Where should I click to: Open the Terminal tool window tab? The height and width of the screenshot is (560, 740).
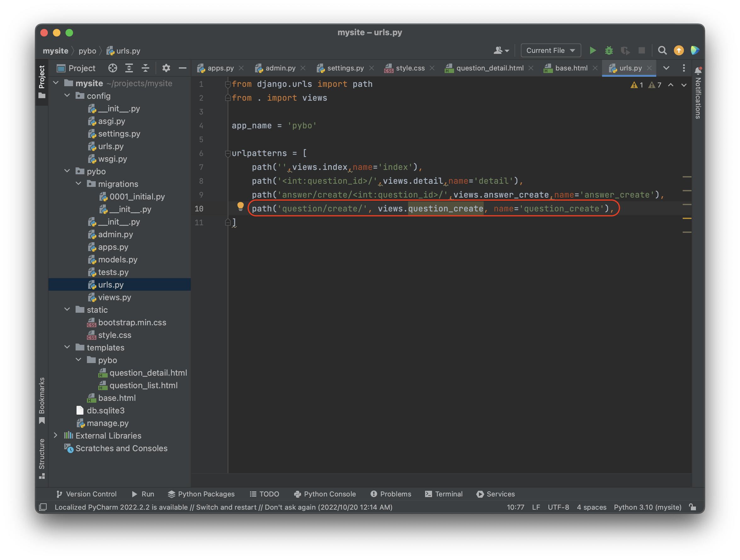444,494
